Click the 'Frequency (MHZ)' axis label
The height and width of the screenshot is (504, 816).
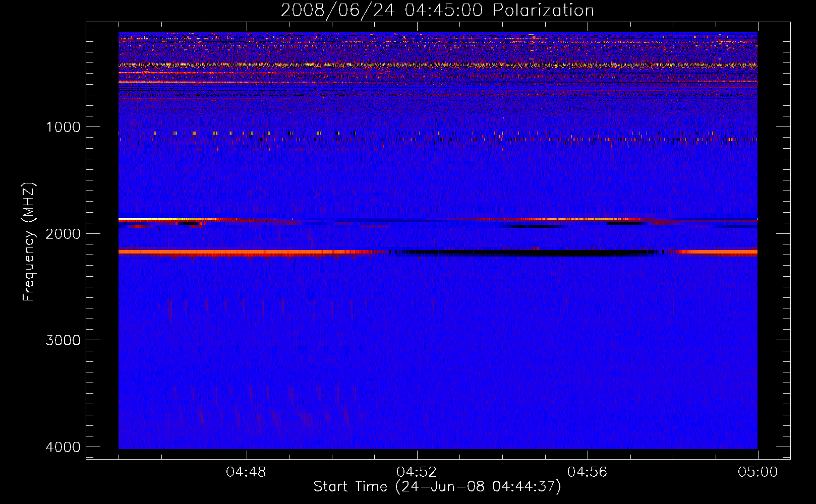point(29,242)
